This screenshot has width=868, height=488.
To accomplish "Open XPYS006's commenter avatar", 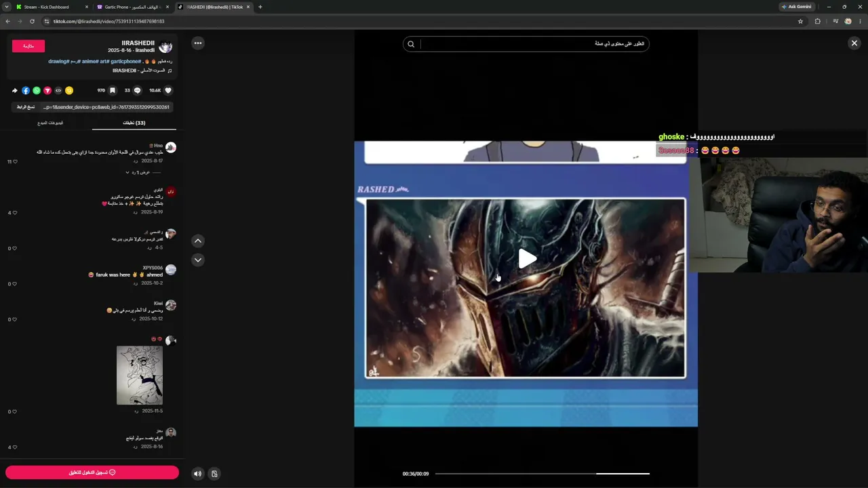I will (171, 270).
